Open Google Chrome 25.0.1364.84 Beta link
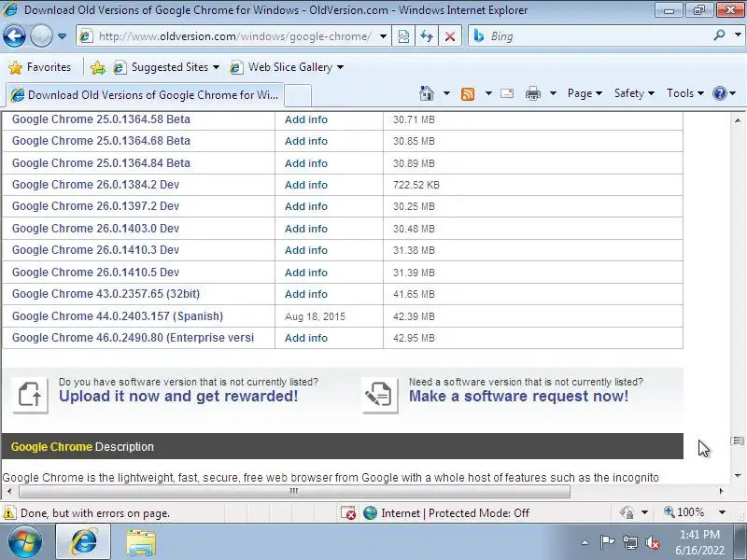 tap(101, 162)
